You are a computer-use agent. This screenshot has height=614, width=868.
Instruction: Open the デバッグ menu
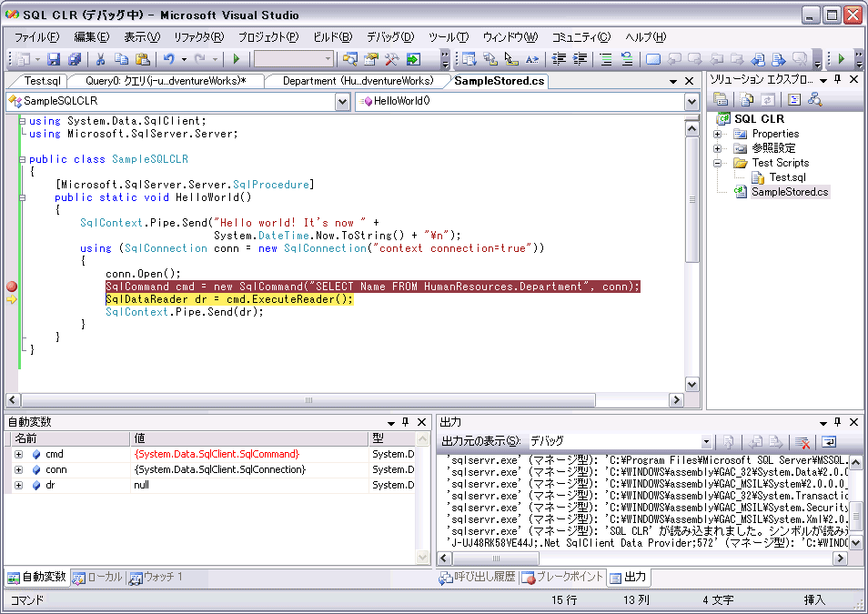coord(388,36)
